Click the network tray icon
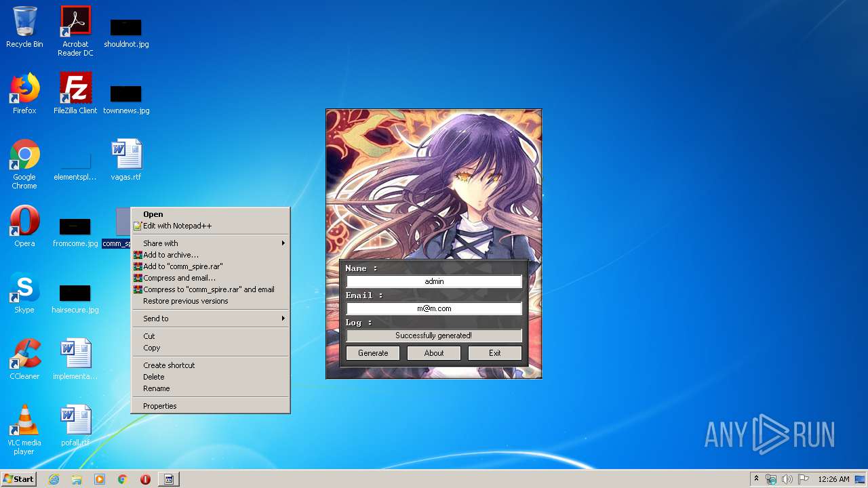 pyautogui.click(x=771, y=479)
